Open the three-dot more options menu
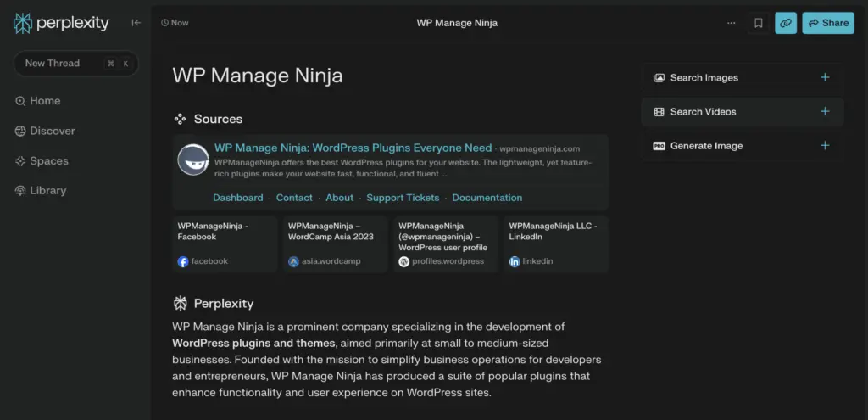868x420 pixels. (732, 23)
